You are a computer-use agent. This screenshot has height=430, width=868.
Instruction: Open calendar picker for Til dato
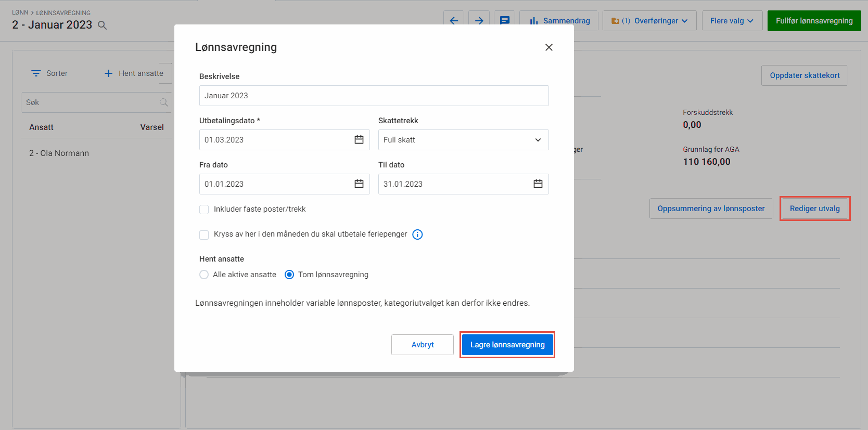[538, 184]
